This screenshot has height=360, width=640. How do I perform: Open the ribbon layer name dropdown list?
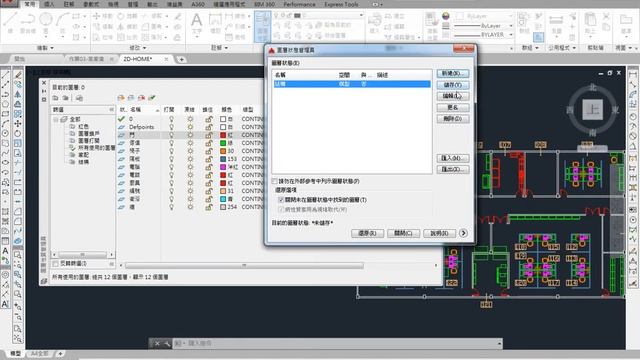pos(361,16)
